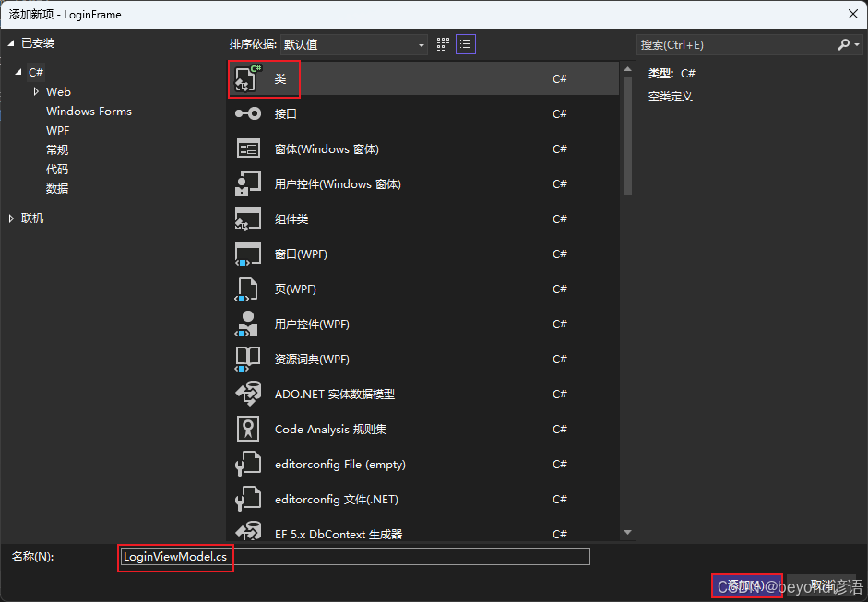Viewport: 868px width, 602px height.
Task: Collapse the C# tree node
Action: (x=18, y=72)
